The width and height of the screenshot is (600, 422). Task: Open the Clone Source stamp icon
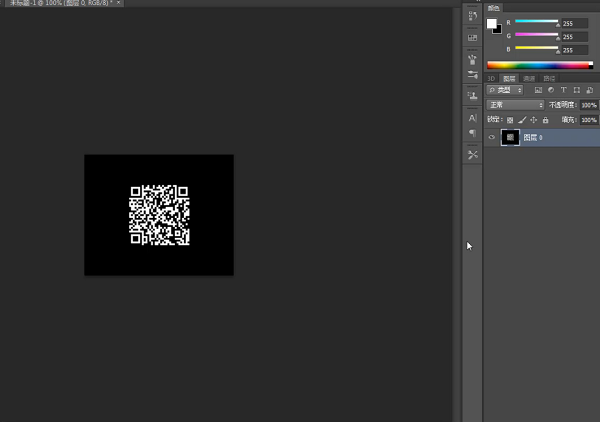pyautogui.click(x=473, y=96)
